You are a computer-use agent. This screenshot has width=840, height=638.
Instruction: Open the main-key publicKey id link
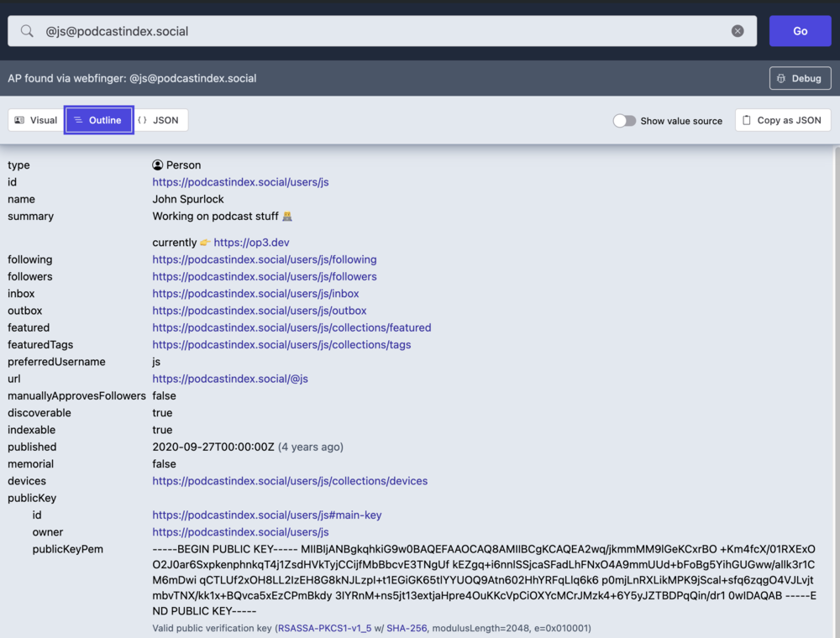tap(266, 515)
